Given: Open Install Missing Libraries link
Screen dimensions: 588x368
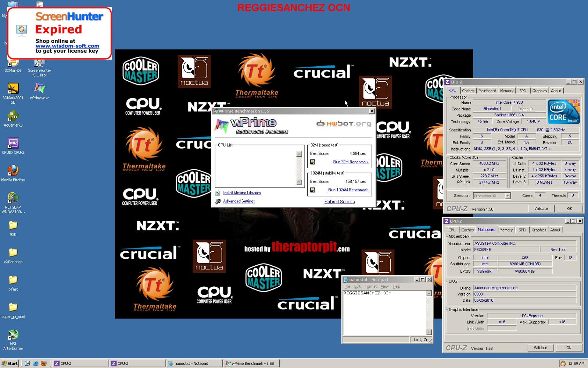Looking at the screenshot, I should pos(242,193).
